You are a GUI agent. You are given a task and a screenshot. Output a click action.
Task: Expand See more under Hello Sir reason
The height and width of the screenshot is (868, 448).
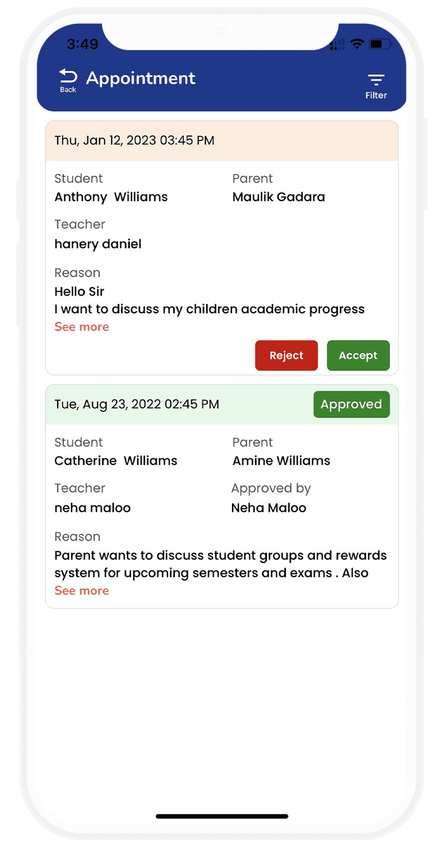[x=82, y=327]
